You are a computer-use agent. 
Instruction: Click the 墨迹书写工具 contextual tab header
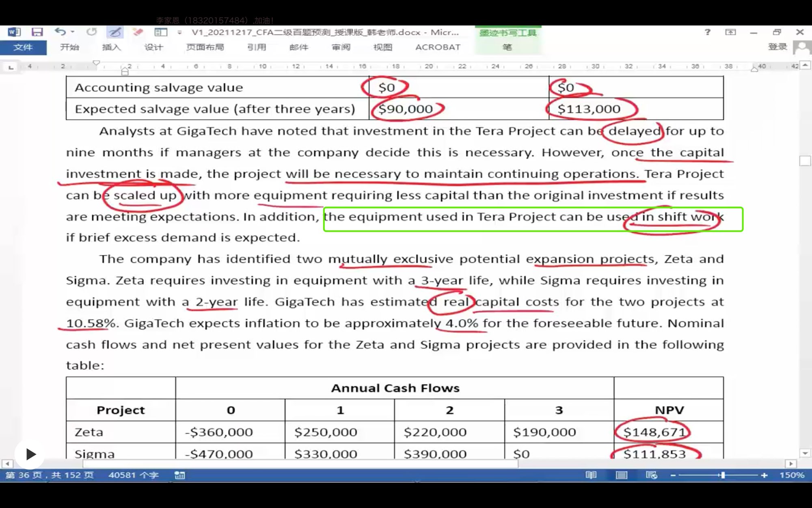(508, 33)
